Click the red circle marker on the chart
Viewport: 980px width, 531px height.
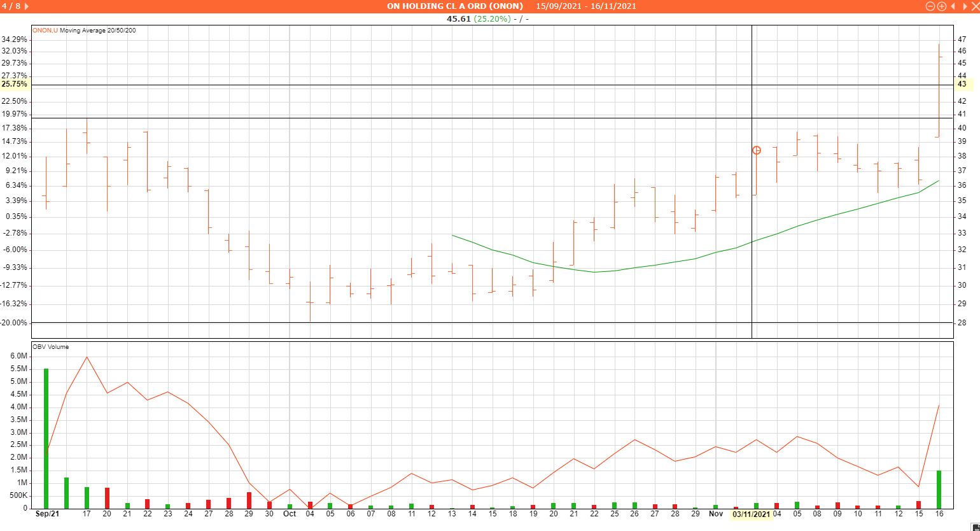click(x=756, y=150)
